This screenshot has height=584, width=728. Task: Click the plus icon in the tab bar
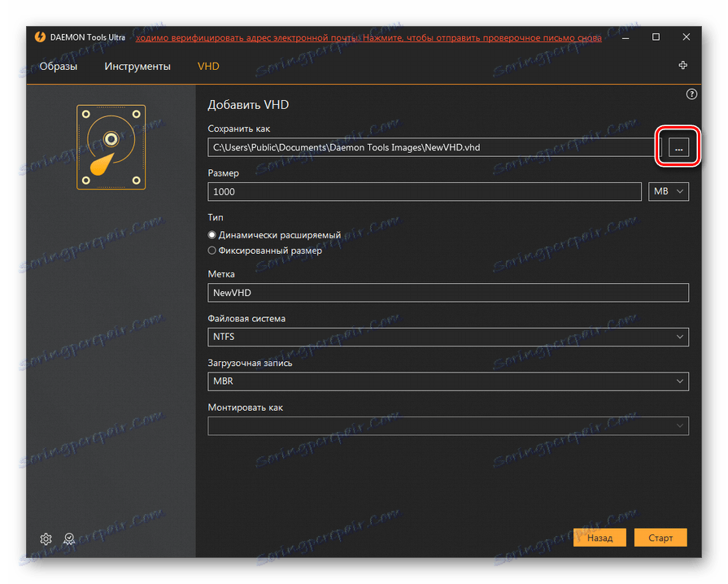[682, 65]
